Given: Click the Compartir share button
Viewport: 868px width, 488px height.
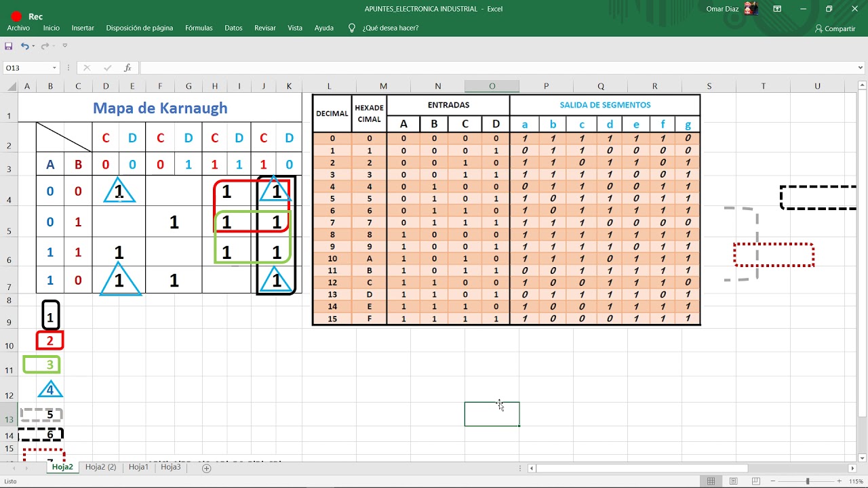Looking at the screenshot, I should pyautogui.click(x=835, y=28).
